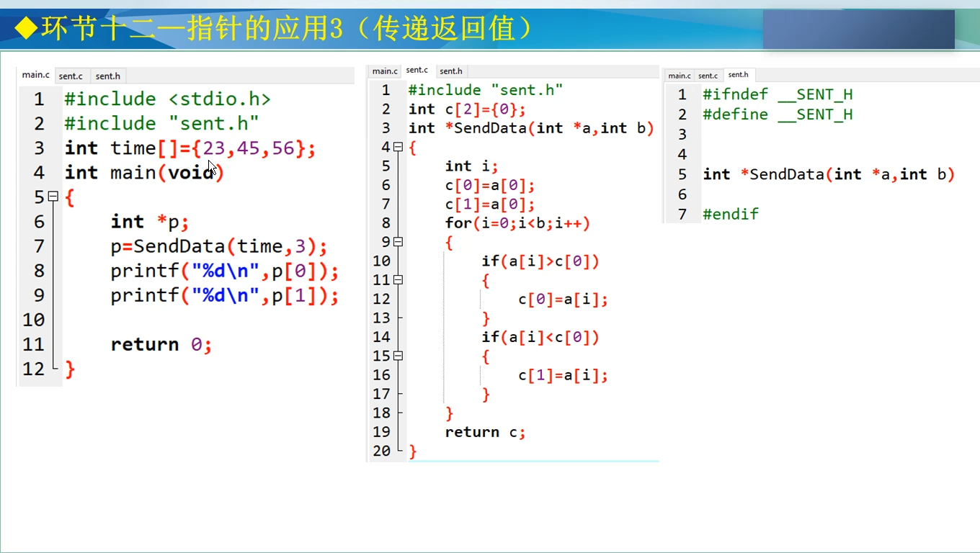Collapse second if-block fold marker at line 15
This screenshot has width=980, height=553.
pos(398,356)
